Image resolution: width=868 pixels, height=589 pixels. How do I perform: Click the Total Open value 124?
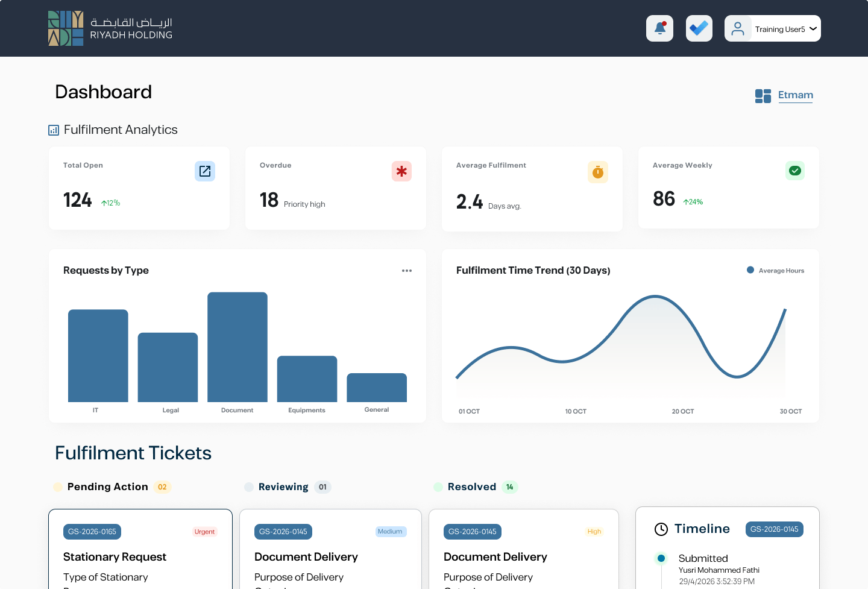[x=78, y=200]
